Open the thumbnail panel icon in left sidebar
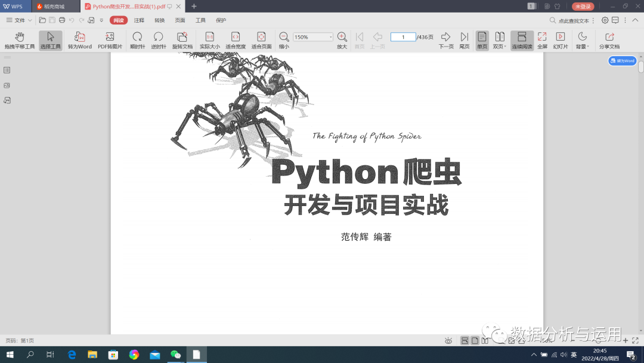This screenshot has width=644, height=363. (x=7, y=85)
